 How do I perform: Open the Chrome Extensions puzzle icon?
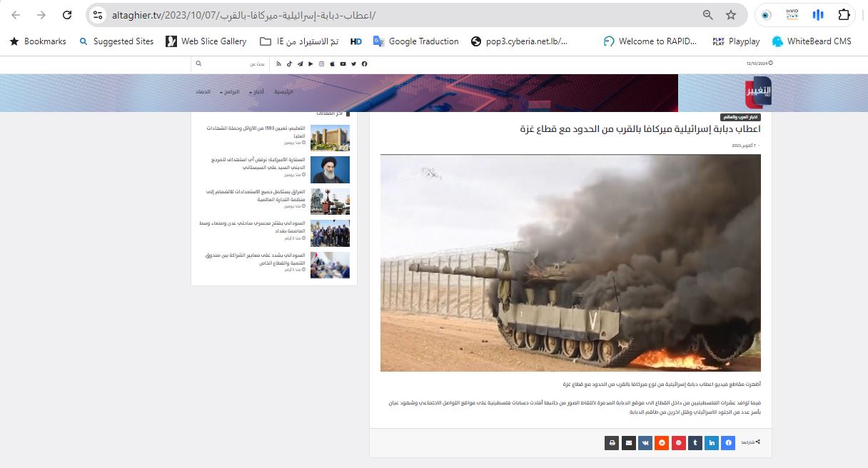click(x=844, y=15)
